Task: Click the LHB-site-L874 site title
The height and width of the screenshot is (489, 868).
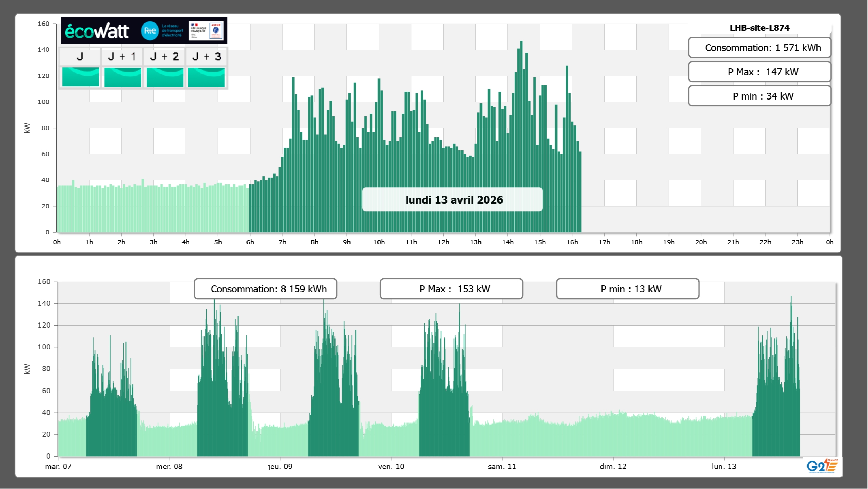Action: 759,28
